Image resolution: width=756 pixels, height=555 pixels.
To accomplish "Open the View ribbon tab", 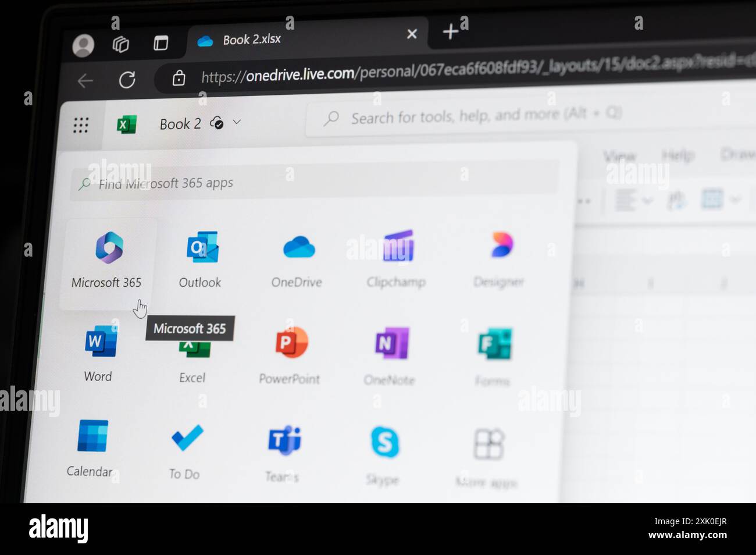I will click(619, 156).
